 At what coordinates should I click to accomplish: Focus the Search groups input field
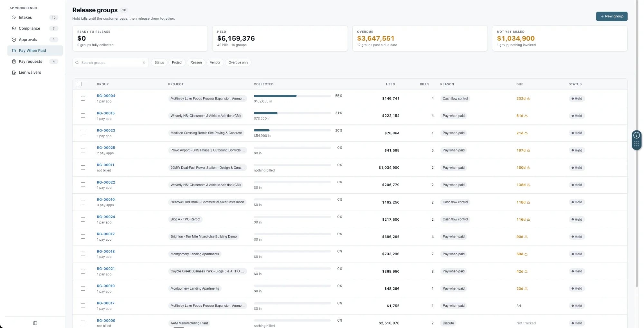click(x=110, y=63)
